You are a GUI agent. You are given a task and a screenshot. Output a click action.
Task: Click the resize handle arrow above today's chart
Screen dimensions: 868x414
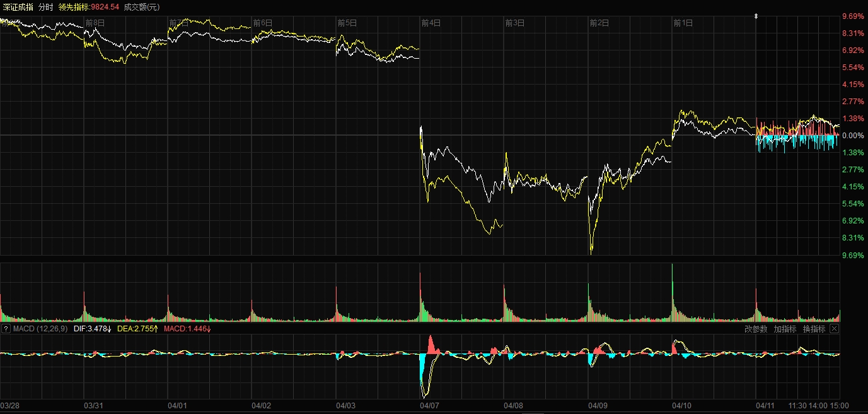[x=756, y=16]
